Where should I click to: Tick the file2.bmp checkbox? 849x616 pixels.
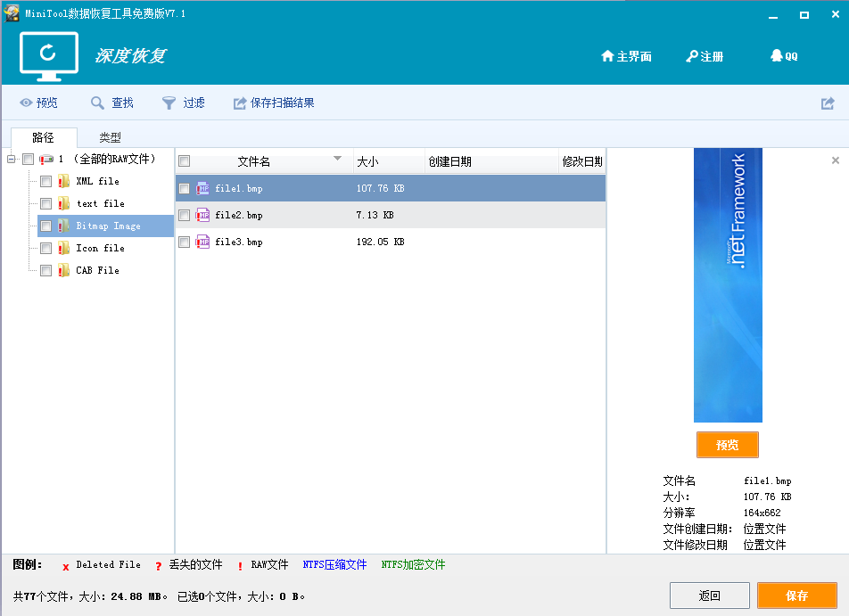(184, 216)
